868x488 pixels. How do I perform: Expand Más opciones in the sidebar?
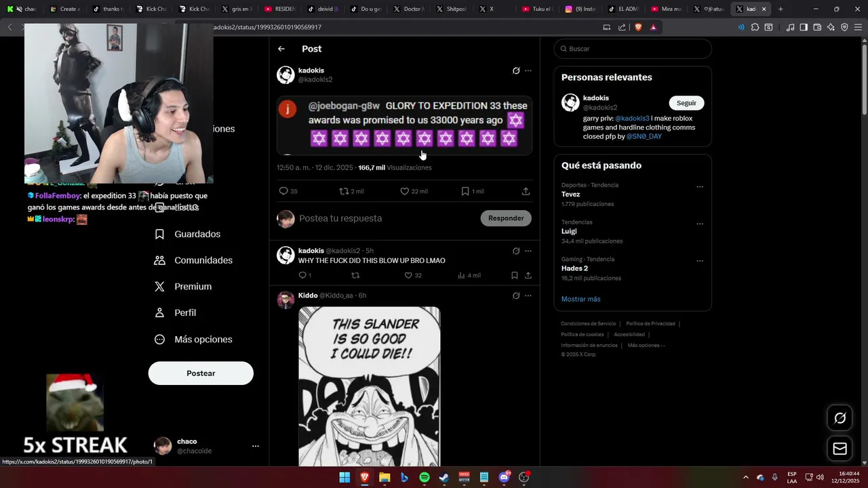[x=194, y=339]
